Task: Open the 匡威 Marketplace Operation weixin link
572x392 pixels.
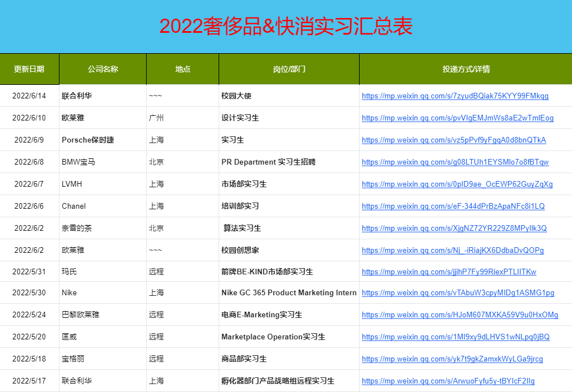Action: 456,337
